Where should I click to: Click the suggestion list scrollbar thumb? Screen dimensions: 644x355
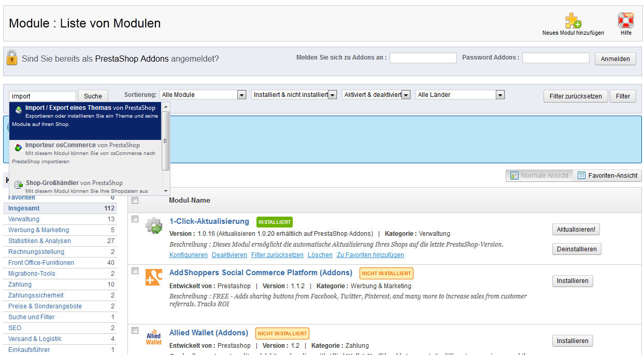point(166,141)
